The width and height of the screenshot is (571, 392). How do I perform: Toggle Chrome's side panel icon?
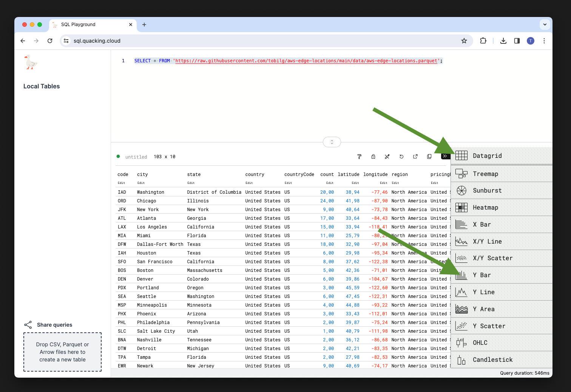click(x=517, y=41)
